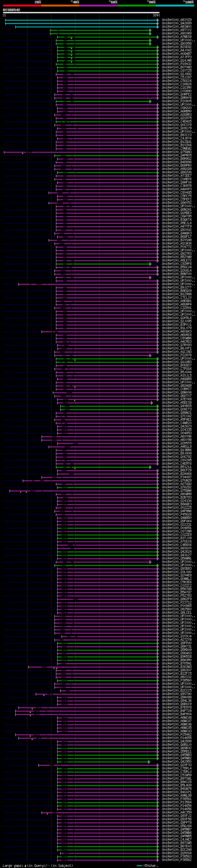Open hit UniRef100_A9S0R9

click(177, 33)
